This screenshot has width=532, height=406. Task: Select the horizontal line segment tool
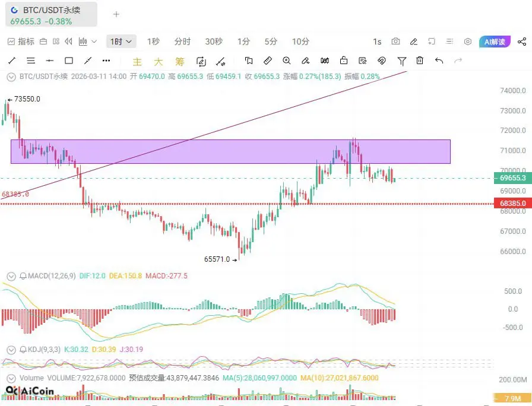point(50,61)
